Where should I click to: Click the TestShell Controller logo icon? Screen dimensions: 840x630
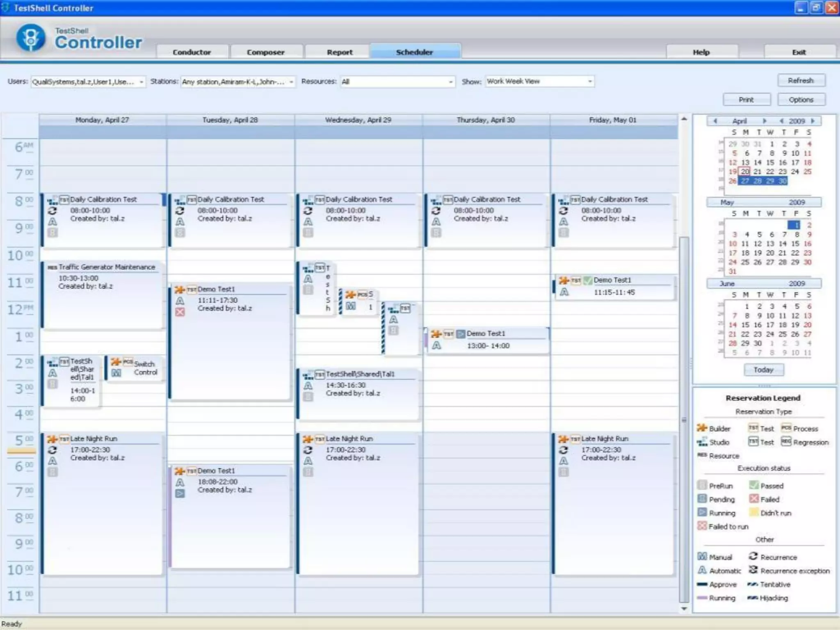(30, 38)
